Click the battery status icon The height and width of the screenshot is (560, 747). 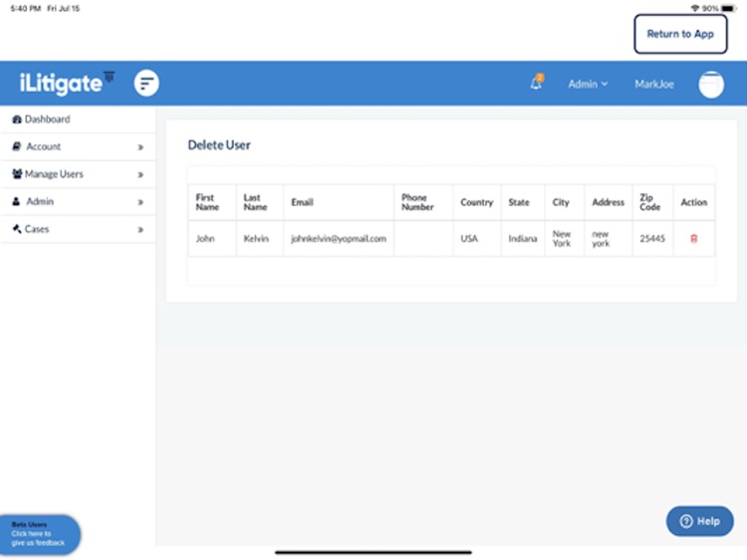coord(729,8)
